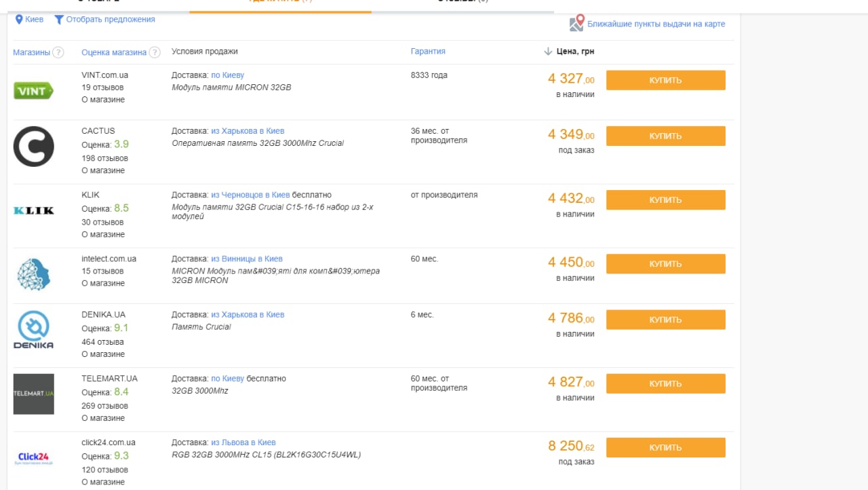The width and height of the screenshot is (868, 490).
Task: Open О магазине under DENIKA.UA
Action: click(103, 354)
